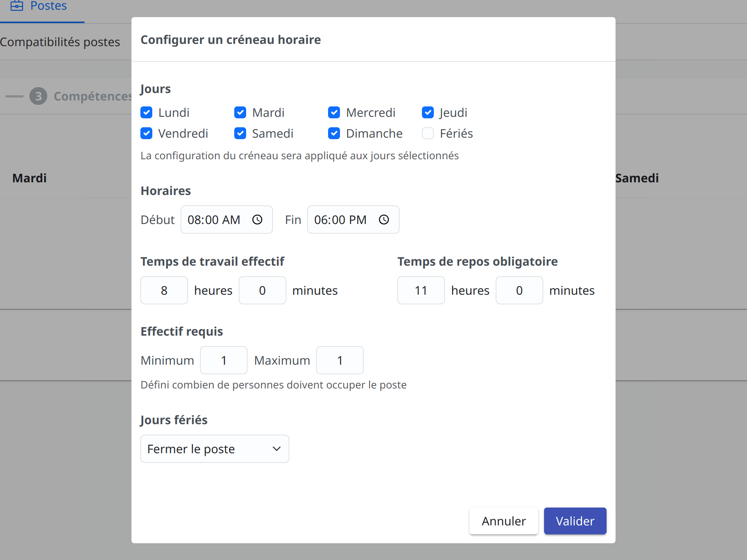Click the circular 3 badge near Compétences
This screenshot has width=747, height=560.
pyautogui.click(x=38, y=96)
